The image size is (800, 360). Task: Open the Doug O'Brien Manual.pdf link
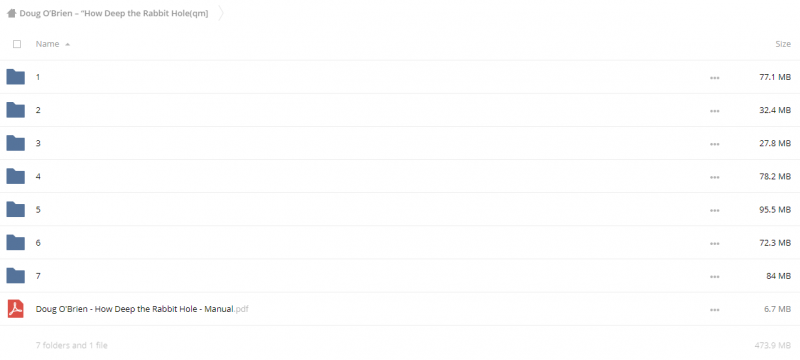click(142, 309)
